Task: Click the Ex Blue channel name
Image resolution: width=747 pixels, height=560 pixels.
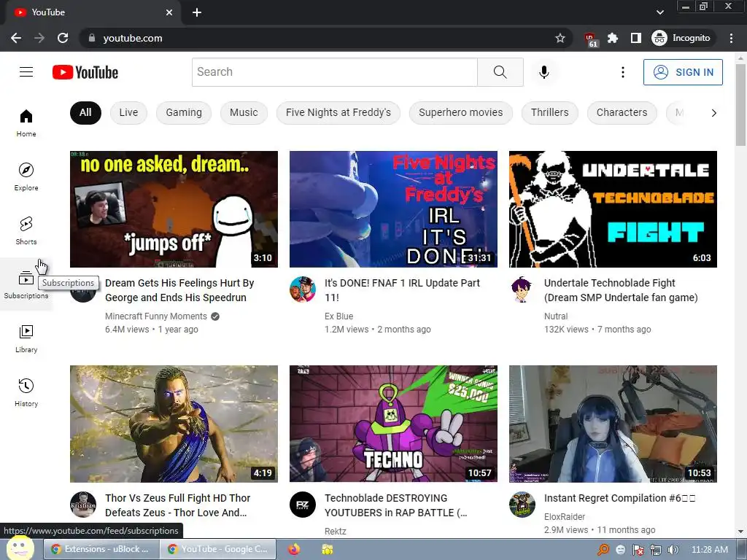Action: (338, 316)
